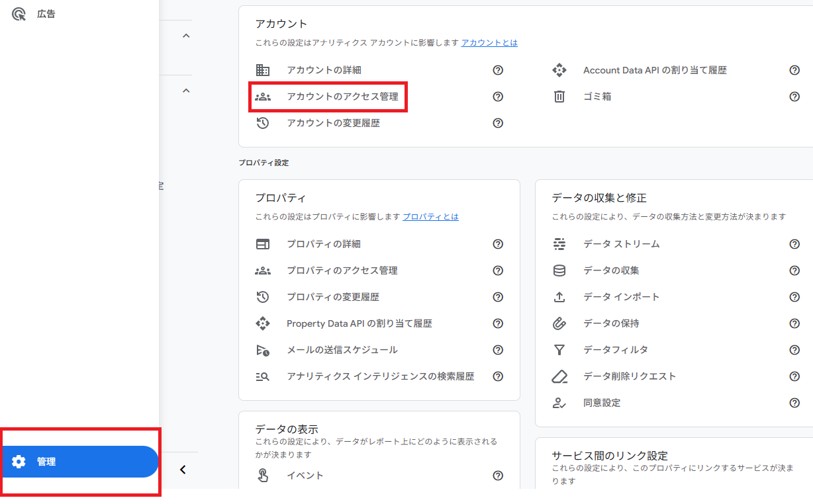The image size is (813, 504).
Task: Click the history icon for アカウントの変更履歴
Action: (263, 123)
